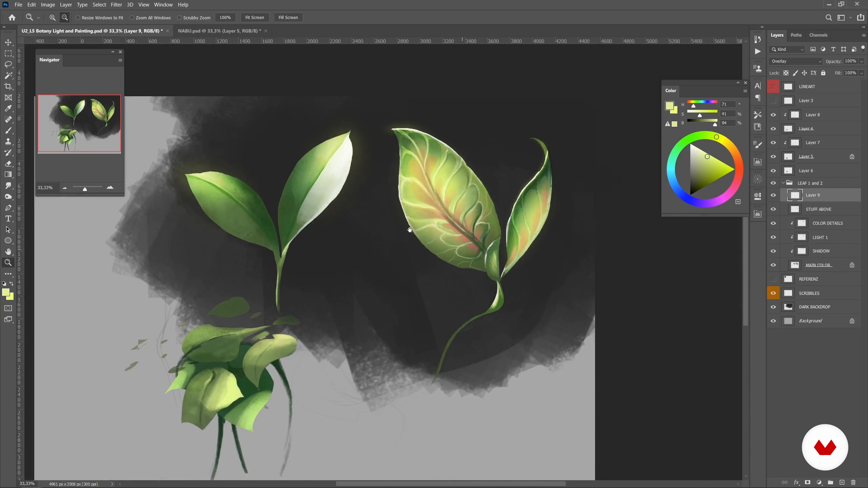Select the History Brush tool
The width and height of the screenshot is (868, 488).
click(x=8, y=152)
